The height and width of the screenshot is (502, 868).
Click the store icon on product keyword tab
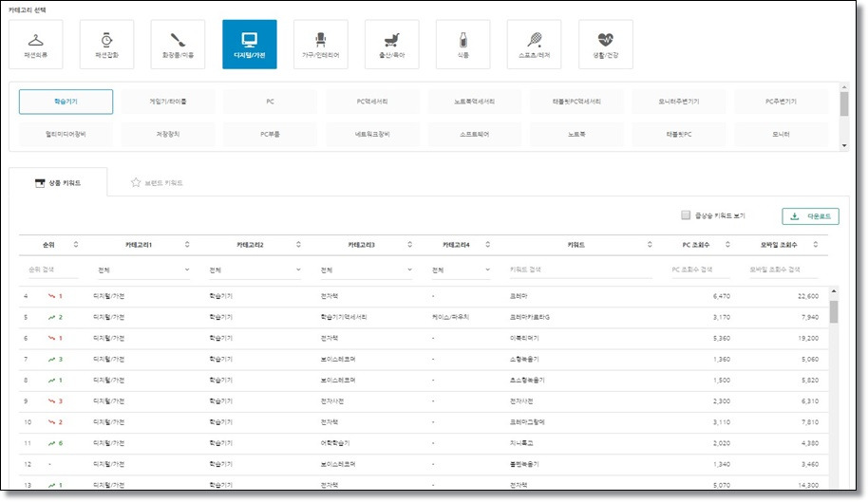point(40,183)
